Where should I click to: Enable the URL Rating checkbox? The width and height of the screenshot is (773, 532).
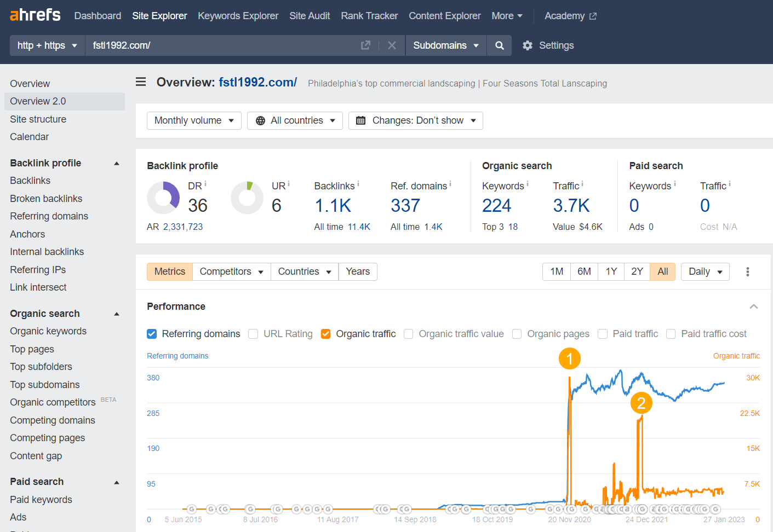(253, 334)
